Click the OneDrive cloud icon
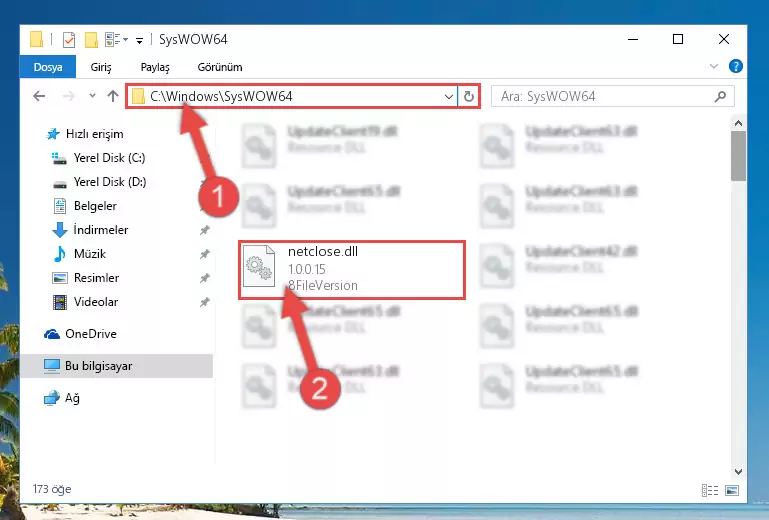This screenshot has width=769, height=520. coord(51,334)
